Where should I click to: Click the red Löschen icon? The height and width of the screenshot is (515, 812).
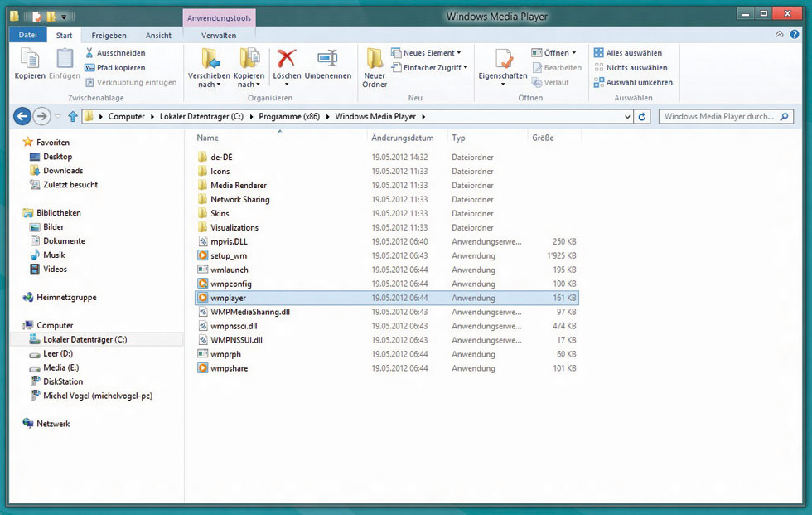click(287, 59)
